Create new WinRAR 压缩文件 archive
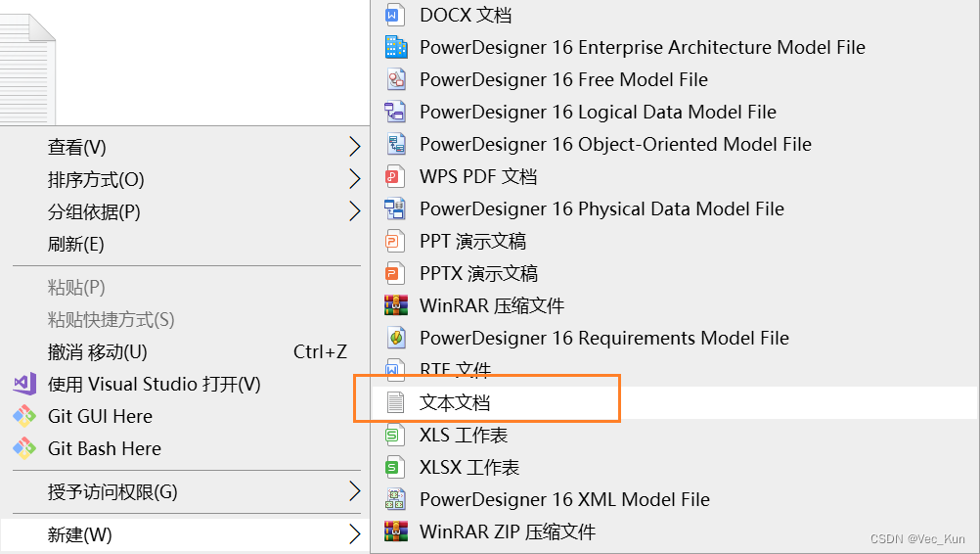 (x=675, y=305)
